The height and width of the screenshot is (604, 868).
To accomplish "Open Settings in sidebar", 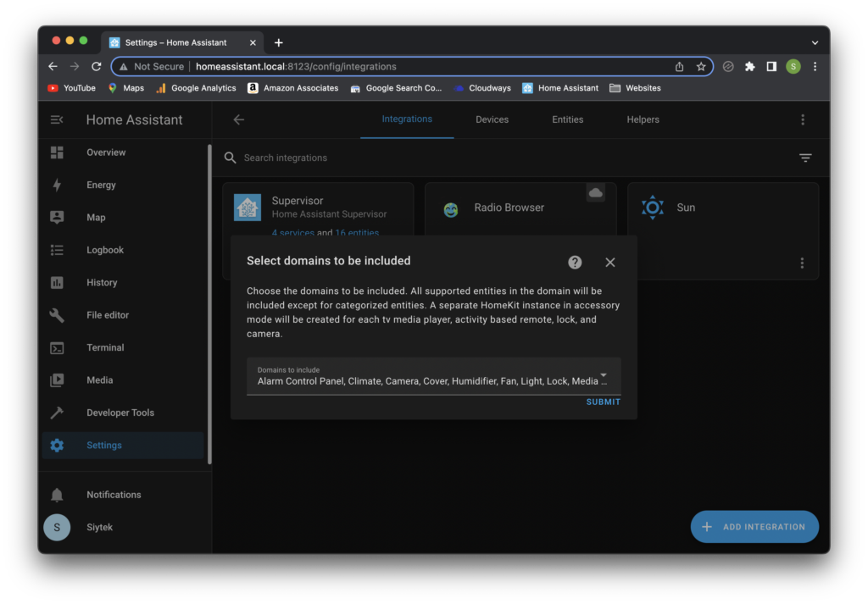I will coord(123,446).
